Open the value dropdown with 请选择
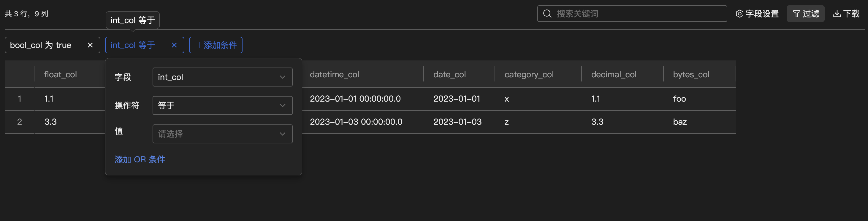This screenshot has width=868, height=221. coord(222,134)
